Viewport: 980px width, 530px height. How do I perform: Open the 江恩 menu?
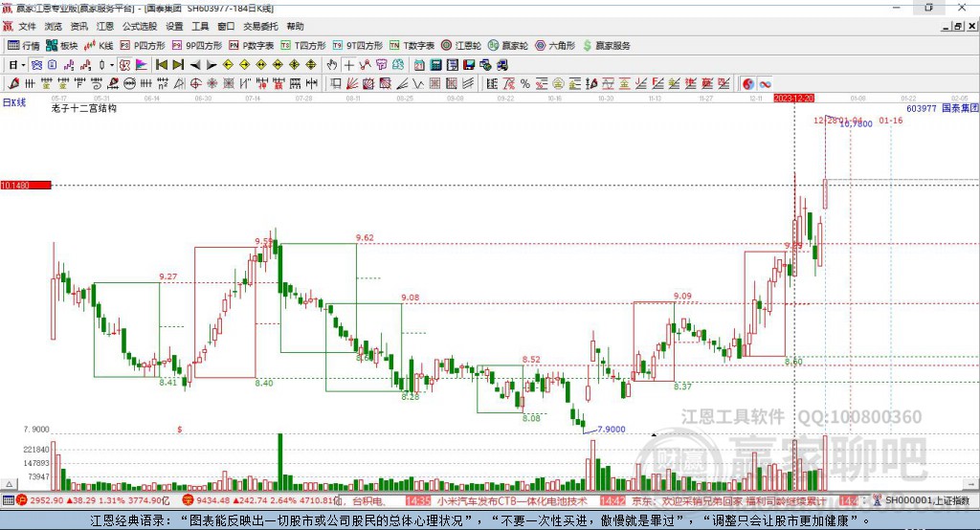[105, 26]
